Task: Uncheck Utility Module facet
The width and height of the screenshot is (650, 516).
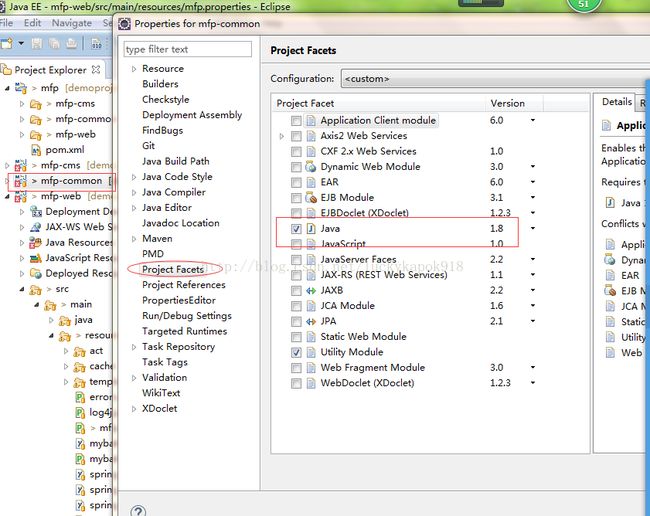Action: click(x=296, y=352)
